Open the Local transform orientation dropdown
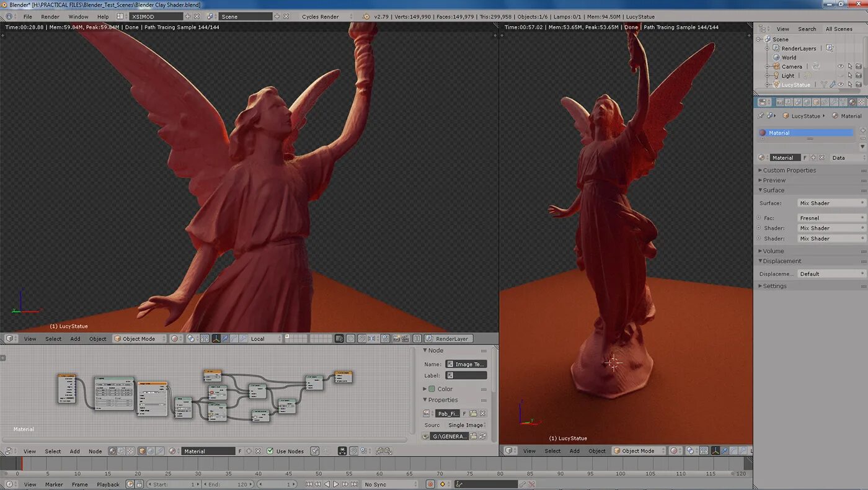This screenshot has width=868, height=490. (x=265, y=339)
